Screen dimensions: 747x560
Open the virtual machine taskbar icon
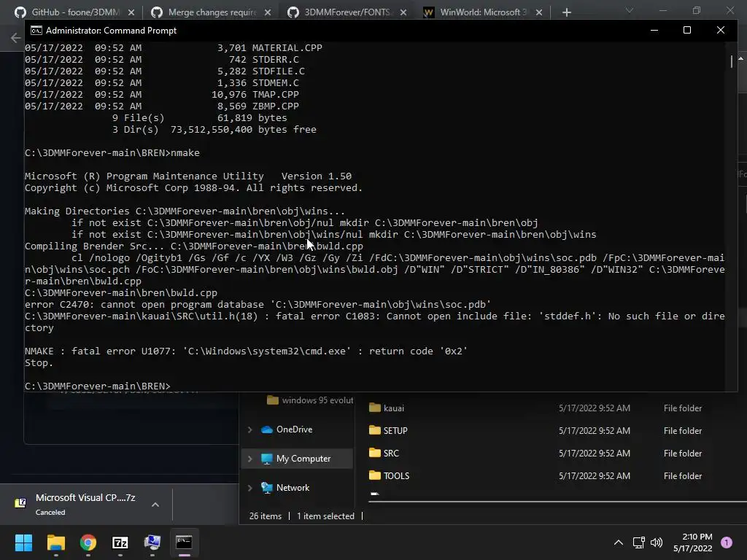(x=152, y=542)
